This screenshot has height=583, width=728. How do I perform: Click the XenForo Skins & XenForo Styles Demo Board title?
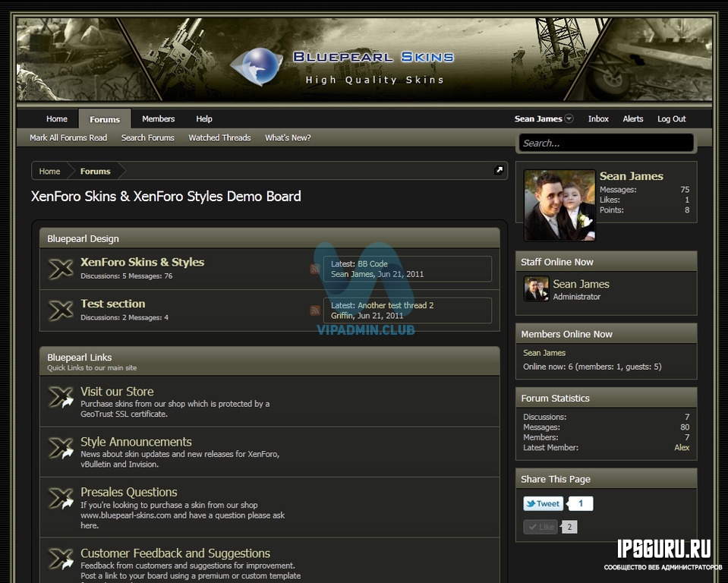(x=165, y=197)
